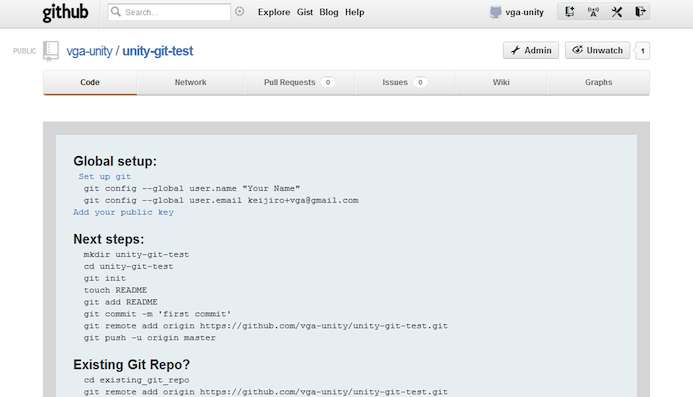The width and height of the screenshot is (693, 397).
Task: Select the Code tab
Action: (x=90, y=82)
